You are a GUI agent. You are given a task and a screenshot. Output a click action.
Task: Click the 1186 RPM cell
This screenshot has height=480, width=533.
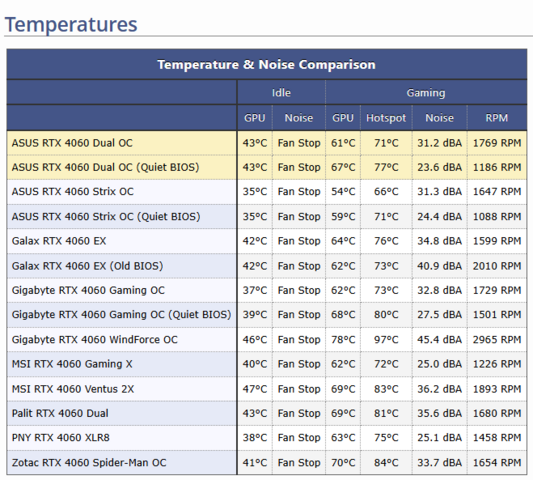(x=497, y=167)
